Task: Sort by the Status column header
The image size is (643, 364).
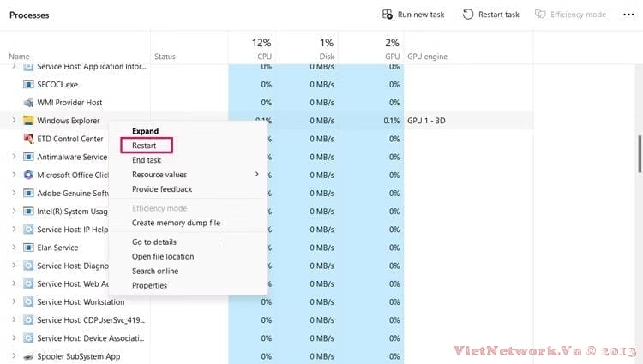Action: click(x=165, y=57)
